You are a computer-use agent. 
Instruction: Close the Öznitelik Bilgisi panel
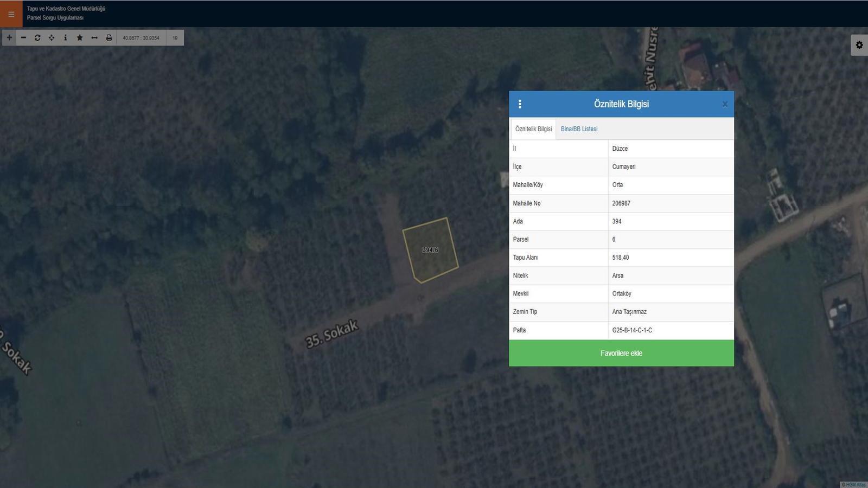[x=725, y=104]
